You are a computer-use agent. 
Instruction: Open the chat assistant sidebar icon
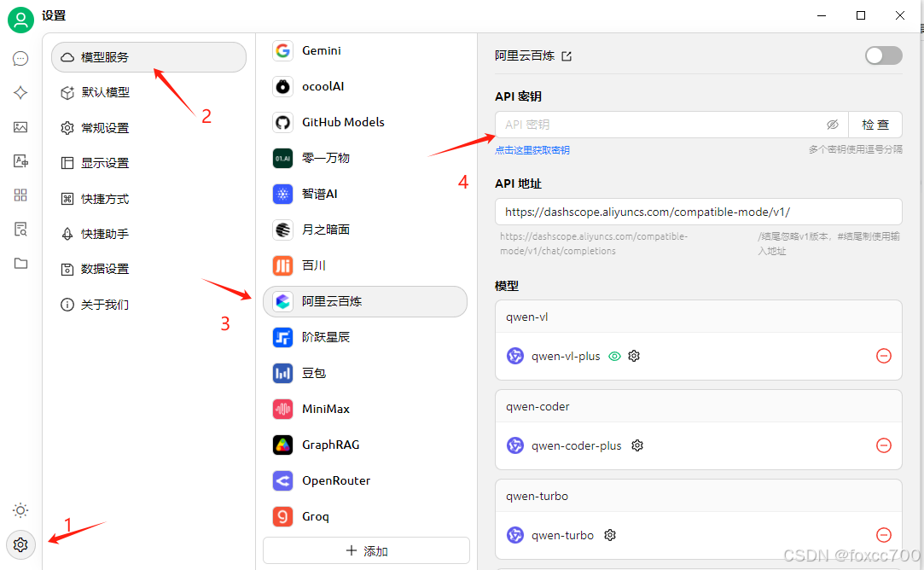pos(20,58)
